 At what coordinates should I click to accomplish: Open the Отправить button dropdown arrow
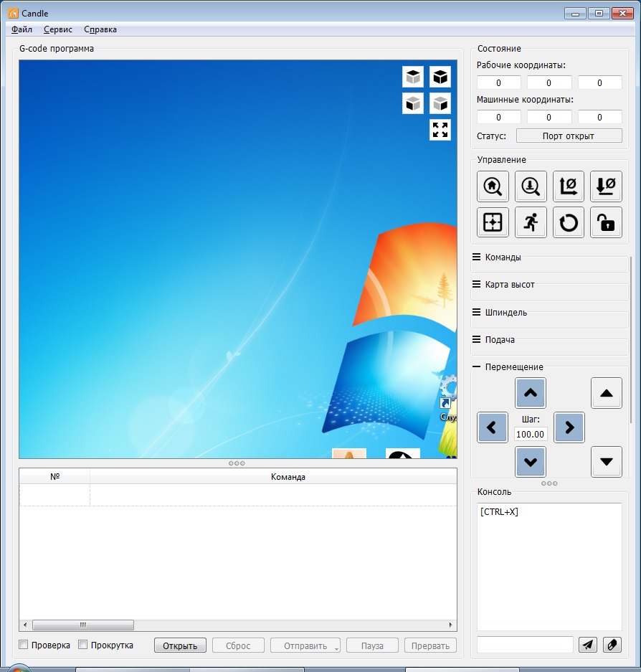click(x=337, y=649)
